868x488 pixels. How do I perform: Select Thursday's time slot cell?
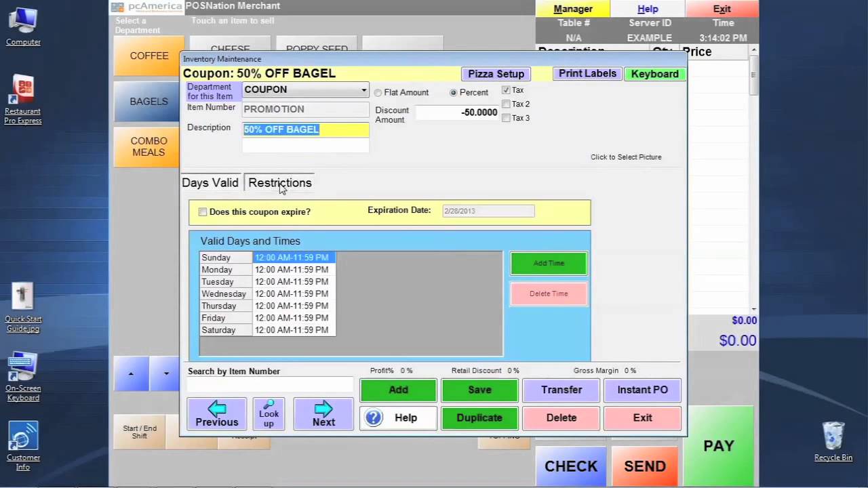click(x=294, y=306)
